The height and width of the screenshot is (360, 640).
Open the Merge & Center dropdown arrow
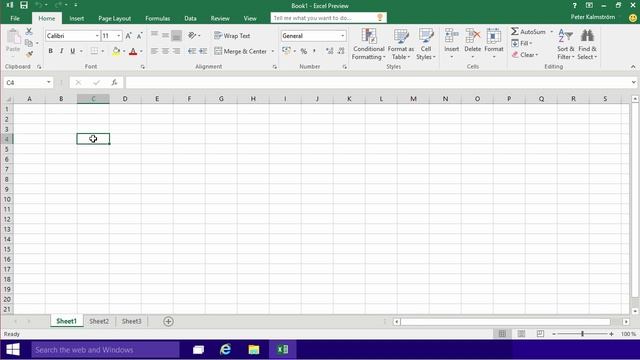(x=273, y=51)
